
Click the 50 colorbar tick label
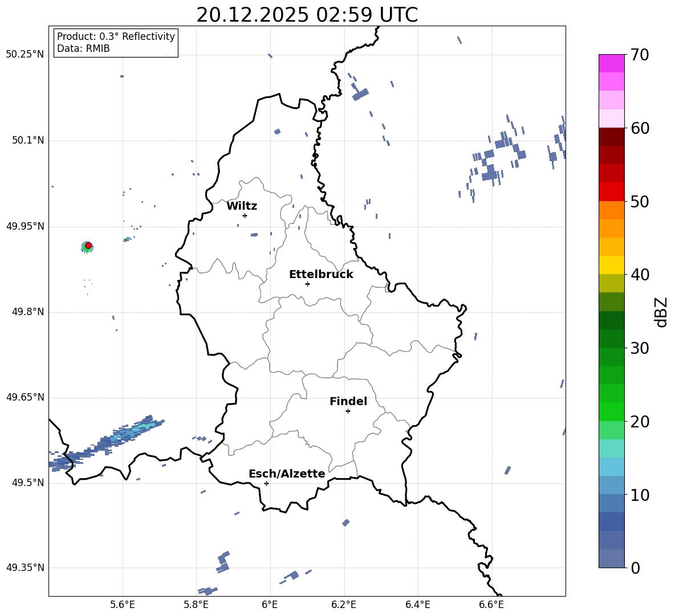point(639,202)
